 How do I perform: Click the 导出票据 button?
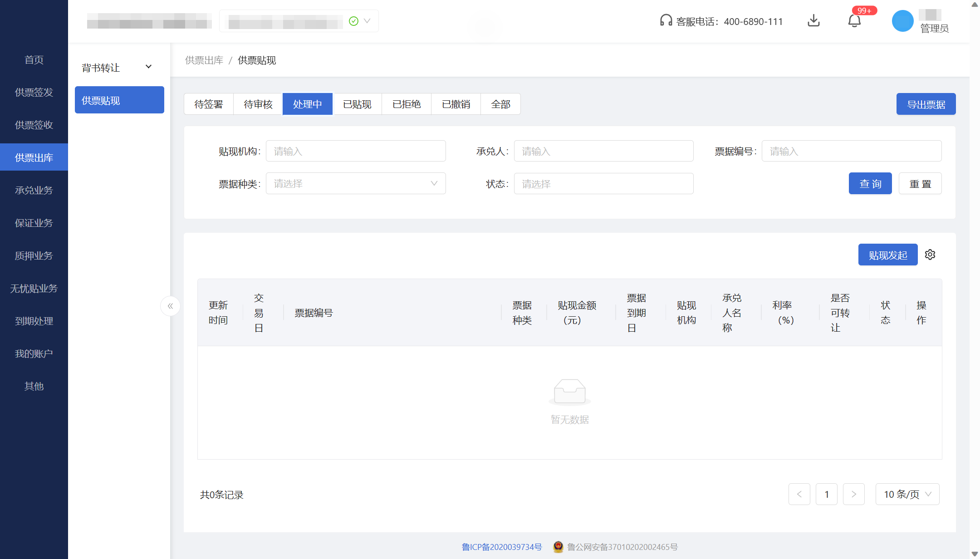click(926, 104)
